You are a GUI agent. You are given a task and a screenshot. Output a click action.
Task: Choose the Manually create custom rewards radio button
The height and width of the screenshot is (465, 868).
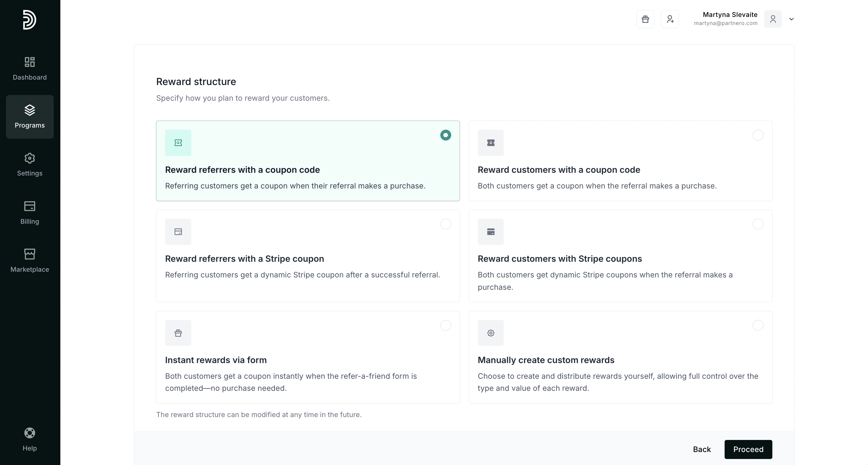[758, 326]
